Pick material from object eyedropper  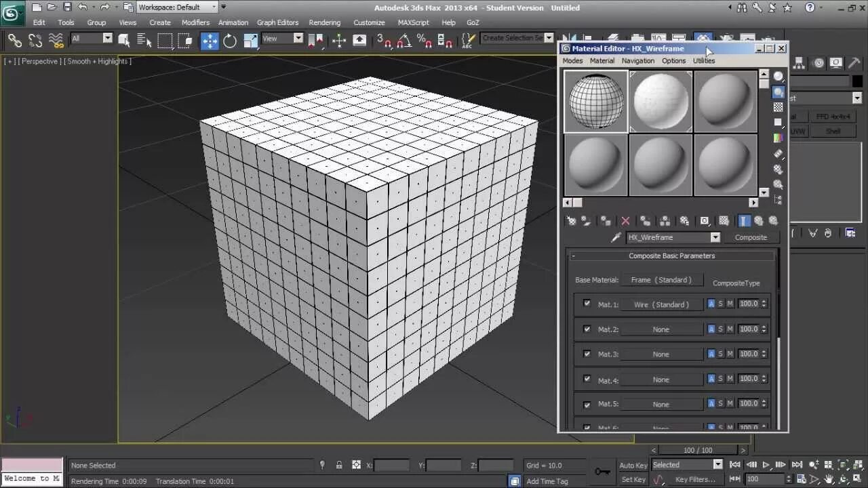point(616,237)
